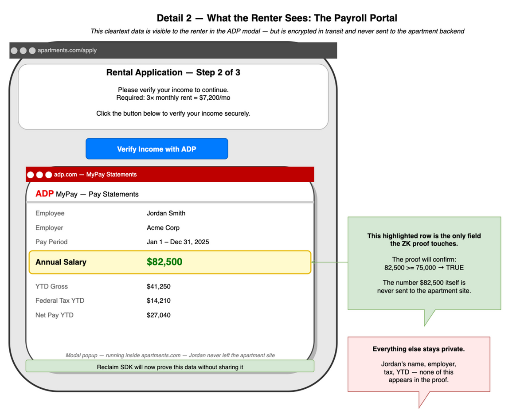Viewport: 532px width, 418px height.
Task: Click the green ZK proof callout note
Action: [x=424, y=263]
